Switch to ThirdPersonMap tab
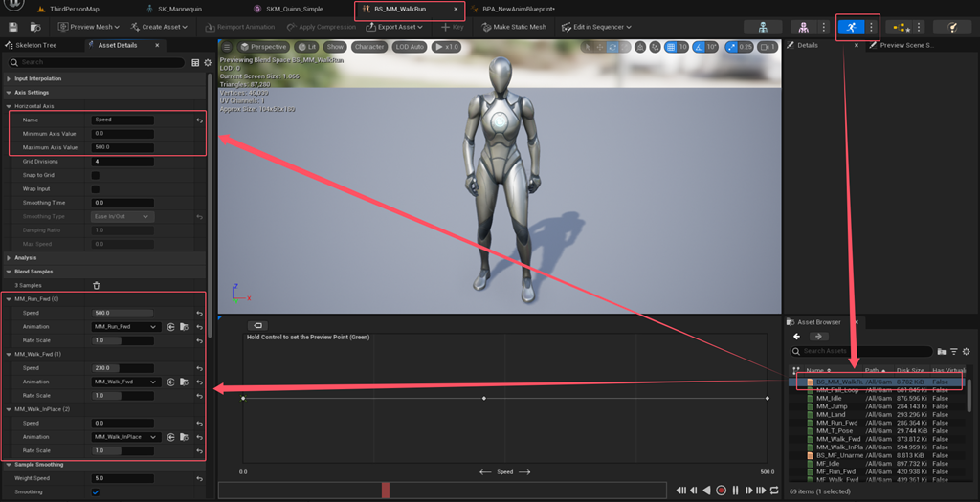The width and height of the screenshot is (980, 502). click(69, 10)
